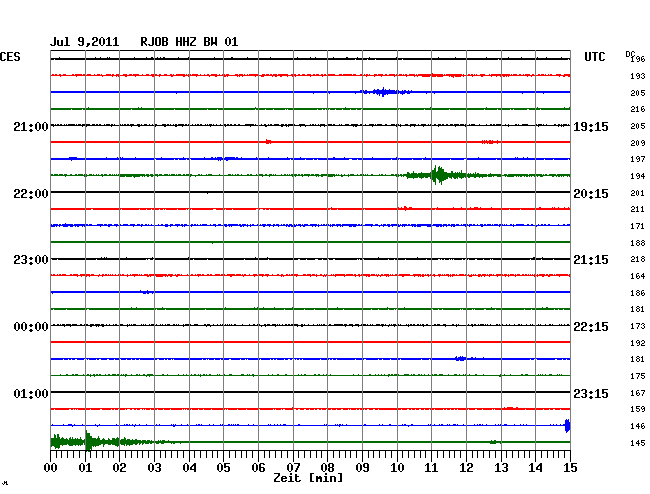The height and width of the screenshot is (494, 650).
Task: Click the DC value '201'
Action: pyautogui.click(x=638, y=193)
